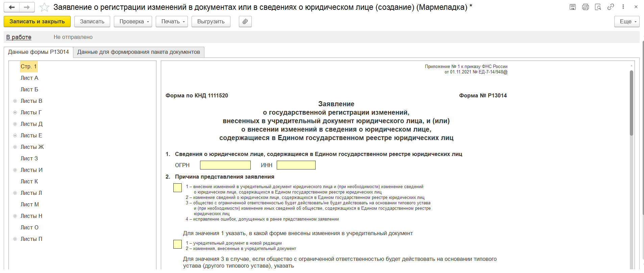Viewport: 644px width, 273px height.
Task: Click the yellow «Записать и закрыть» button
Action: 37,22
